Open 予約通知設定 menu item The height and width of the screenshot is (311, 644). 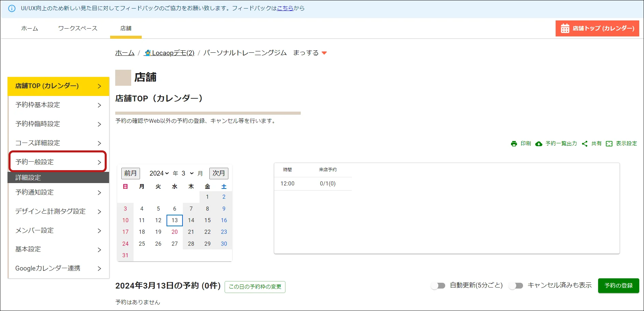coord(58,193)
